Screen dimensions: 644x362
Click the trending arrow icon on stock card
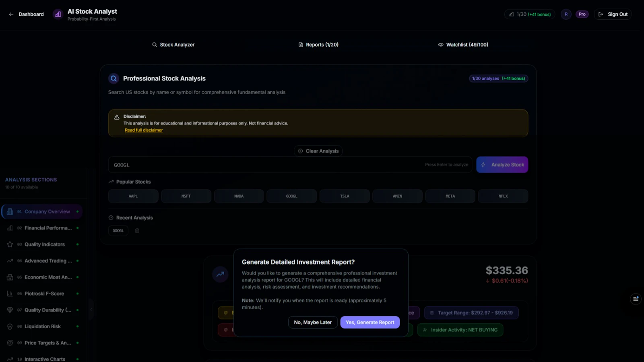220,274
